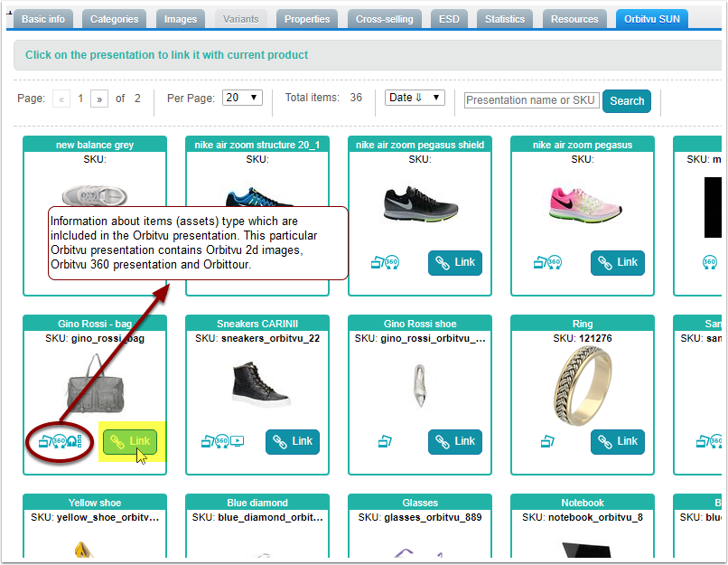Image resolution: width=728 pixels, height=565 pixels.
Task: Go to next page with » arrow
Action: [99, 99]
